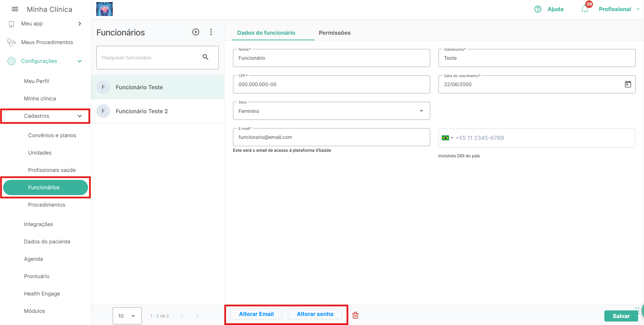Viewport: 644px width, 325px height.
Task: Open the rows per page dropdown
Action: 127,316
